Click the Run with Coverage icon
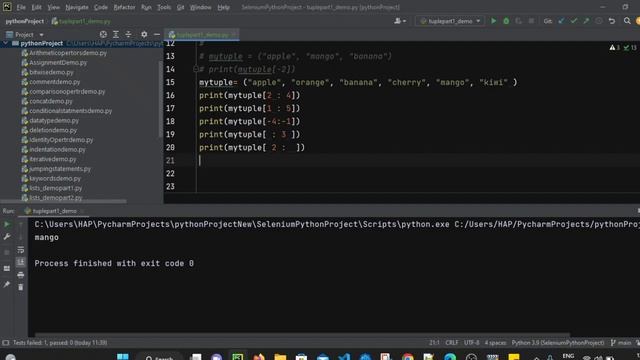The height and width of the screenshot is (360, 640). 518,21
